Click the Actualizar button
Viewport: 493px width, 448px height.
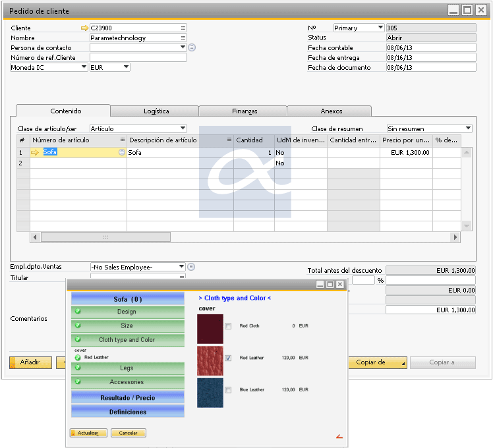(88, 433)
